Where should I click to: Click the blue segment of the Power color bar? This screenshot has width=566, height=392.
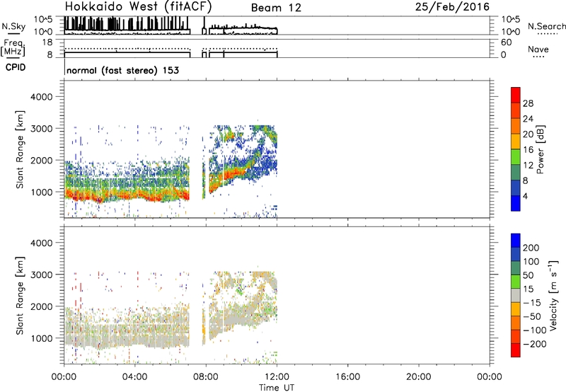click(x=516, y=203)
